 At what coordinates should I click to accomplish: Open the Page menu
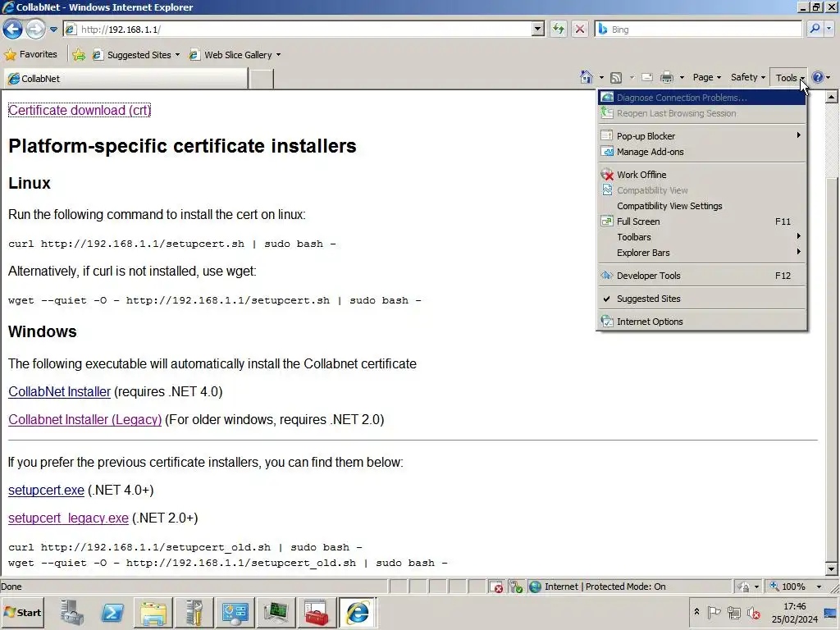[706, 78]
